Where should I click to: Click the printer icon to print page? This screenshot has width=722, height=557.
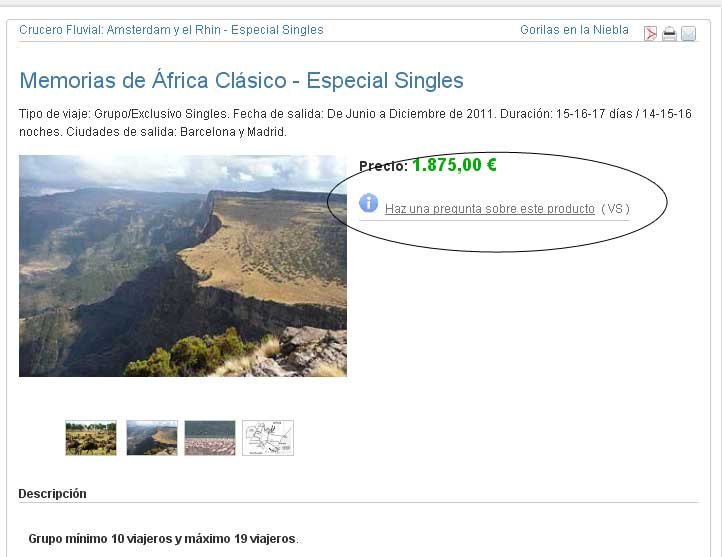click(669, 34)
